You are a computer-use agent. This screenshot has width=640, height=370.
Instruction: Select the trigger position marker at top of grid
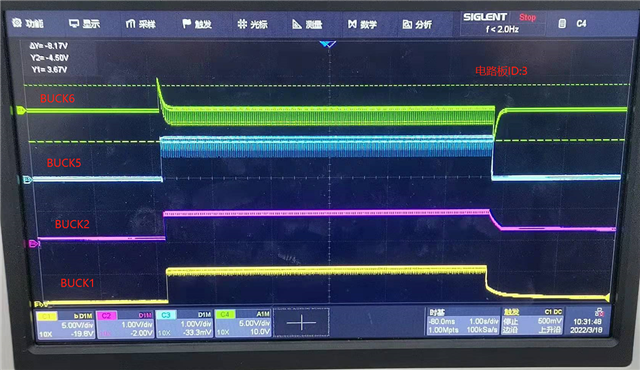coord(328,44)
